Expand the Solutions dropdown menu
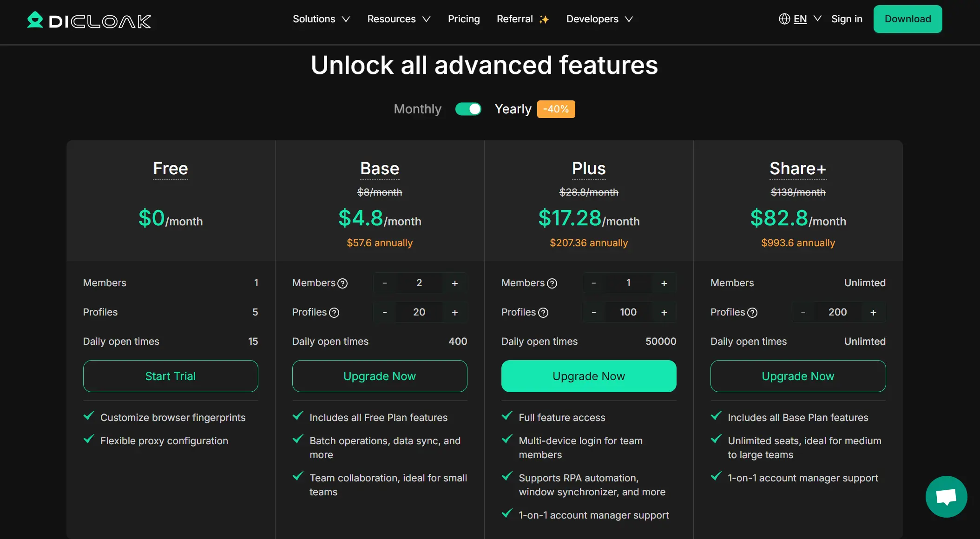The image size is (980, 539). [x=321, y=19]
